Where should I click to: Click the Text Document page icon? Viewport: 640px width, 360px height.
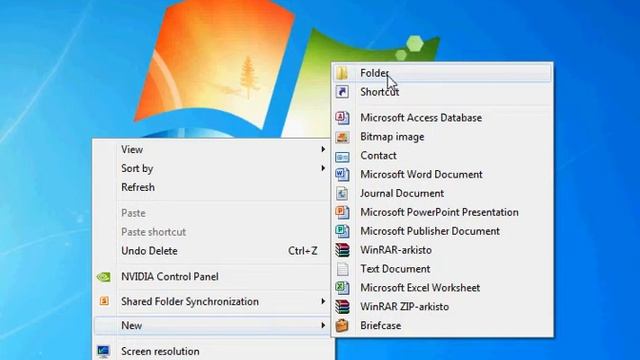342,269
